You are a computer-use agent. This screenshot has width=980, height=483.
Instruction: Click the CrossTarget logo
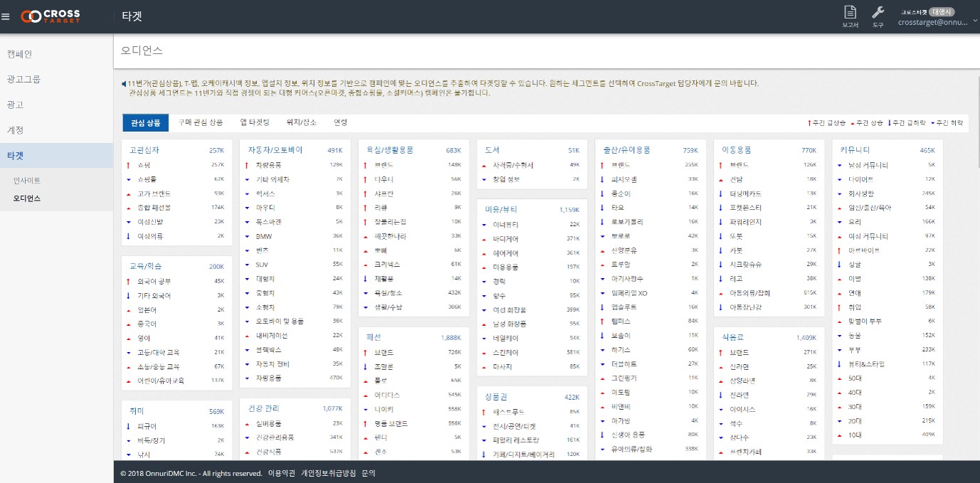[x=51, y=16]
